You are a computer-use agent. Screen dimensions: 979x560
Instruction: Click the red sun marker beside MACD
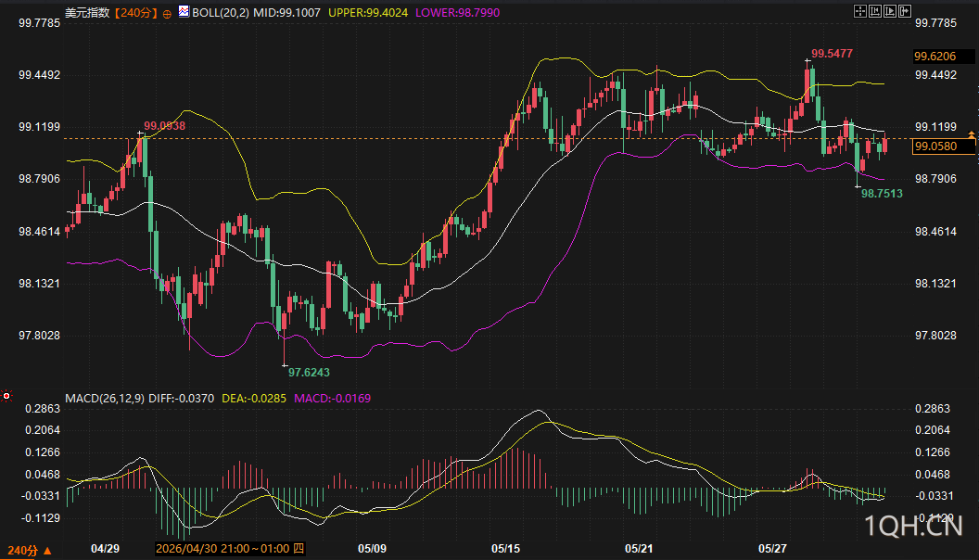coord(6,396)
